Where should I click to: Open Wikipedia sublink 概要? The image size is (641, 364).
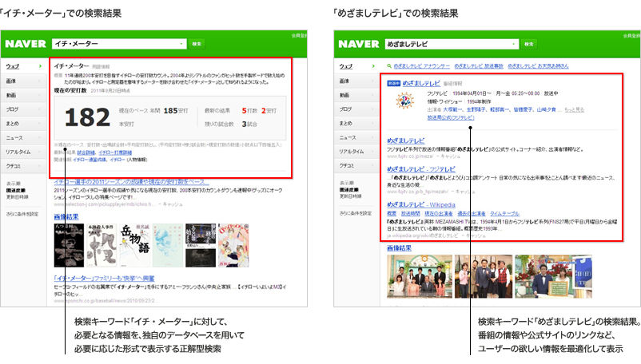(392, 213)
